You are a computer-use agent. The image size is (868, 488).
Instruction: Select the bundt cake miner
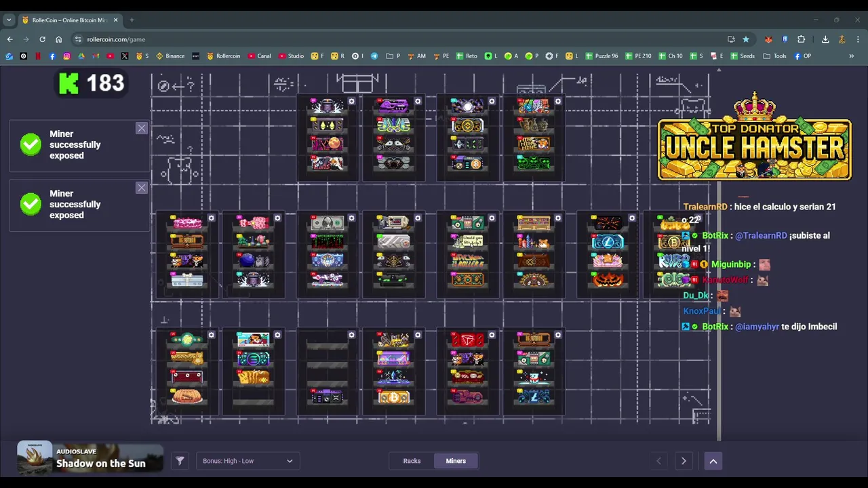click(187, 396)
